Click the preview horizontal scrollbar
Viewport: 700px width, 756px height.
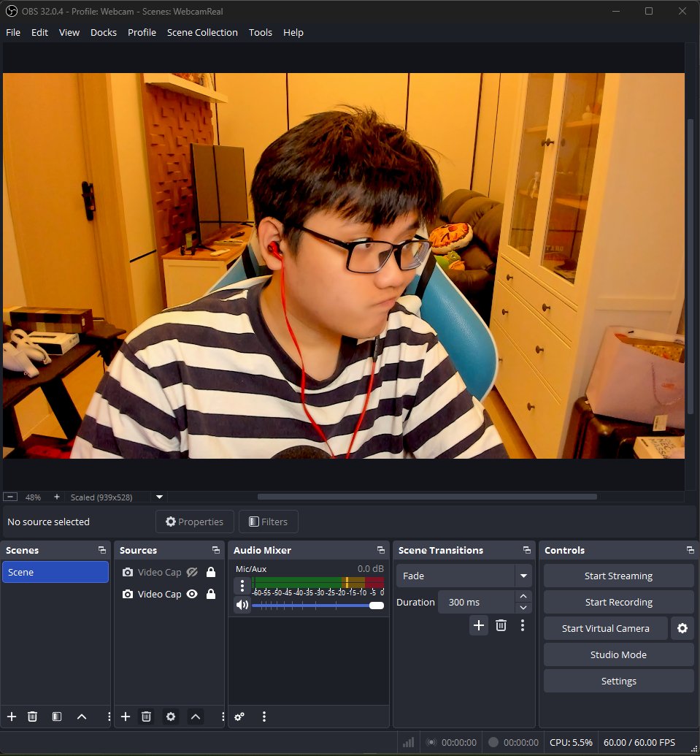[427, 497]
